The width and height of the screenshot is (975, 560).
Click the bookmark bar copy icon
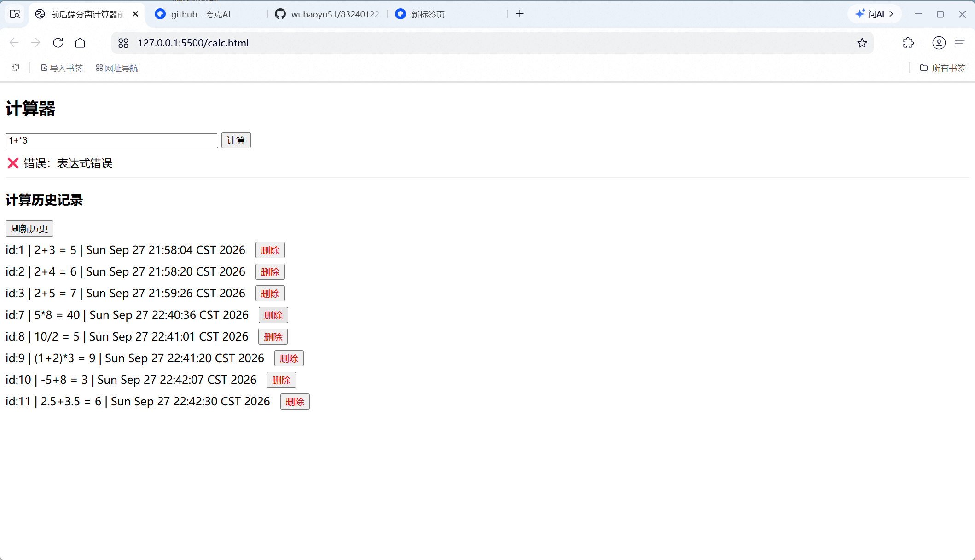click(15, 68)
